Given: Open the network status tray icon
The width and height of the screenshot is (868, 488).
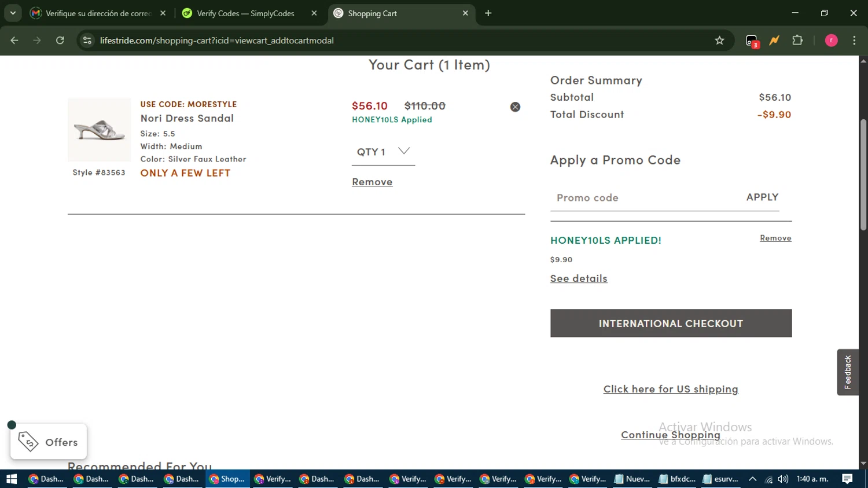Looking at the screenshot, I should pos(768,479).
